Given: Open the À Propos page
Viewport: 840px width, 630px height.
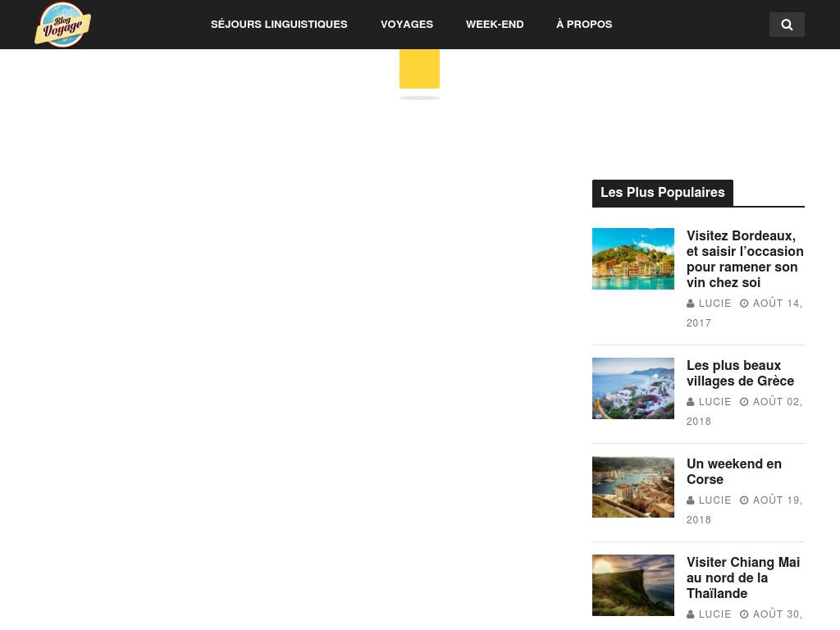Looking at the screenshot, I should pos(584,25).
